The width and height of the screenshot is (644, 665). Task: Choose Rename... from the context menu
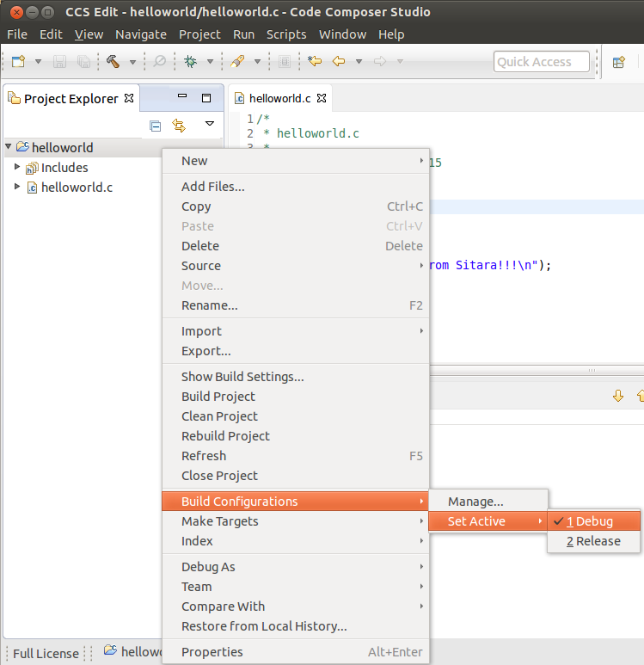(x=296, y=305)
